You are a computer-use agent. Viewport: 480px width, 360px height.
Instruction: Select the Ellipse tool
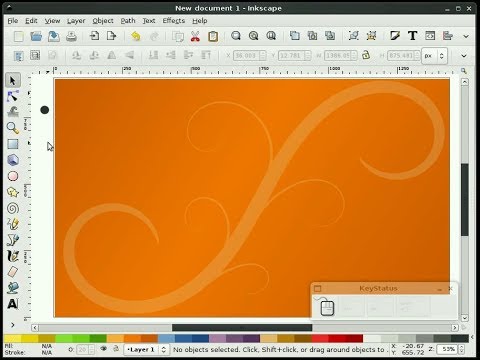[x=13, y=176]
